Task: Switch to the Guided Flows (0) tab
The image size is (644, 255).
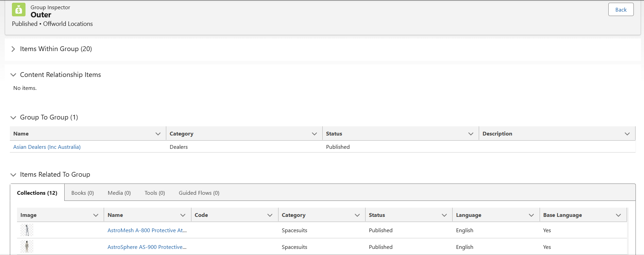Action: point(199,193)
